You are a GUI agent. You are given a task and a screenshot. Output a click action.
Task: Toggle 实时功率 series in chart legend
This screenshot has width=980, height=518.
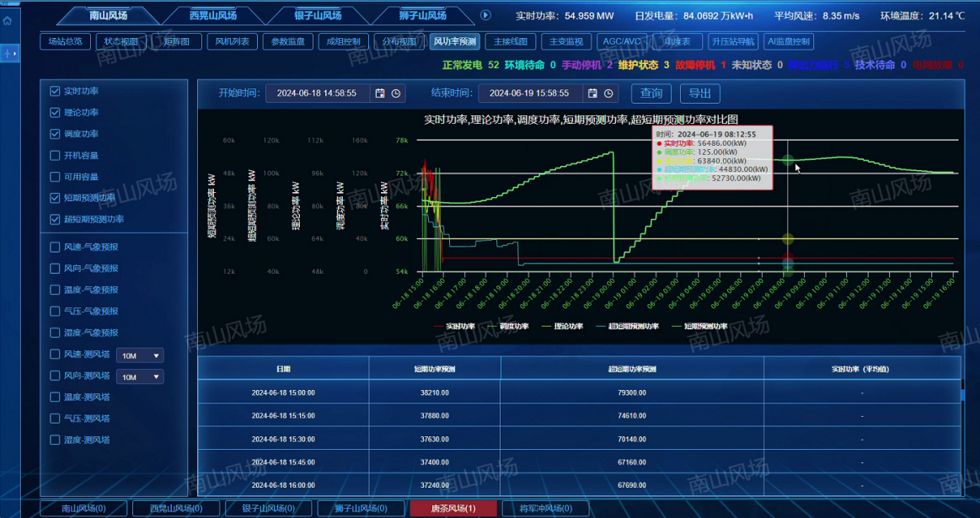[x=454, y=326]
